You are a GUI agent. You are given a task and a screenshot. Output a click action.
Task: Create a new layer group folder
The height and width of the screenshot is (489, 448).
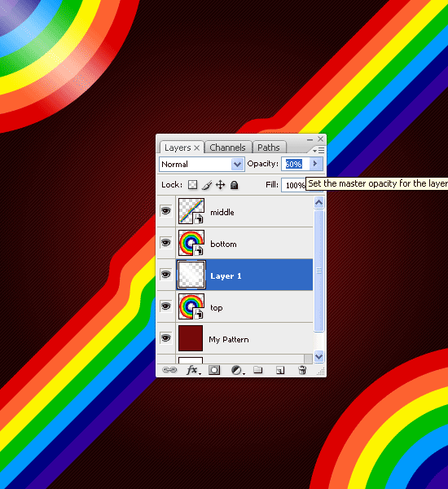point(258,370)
